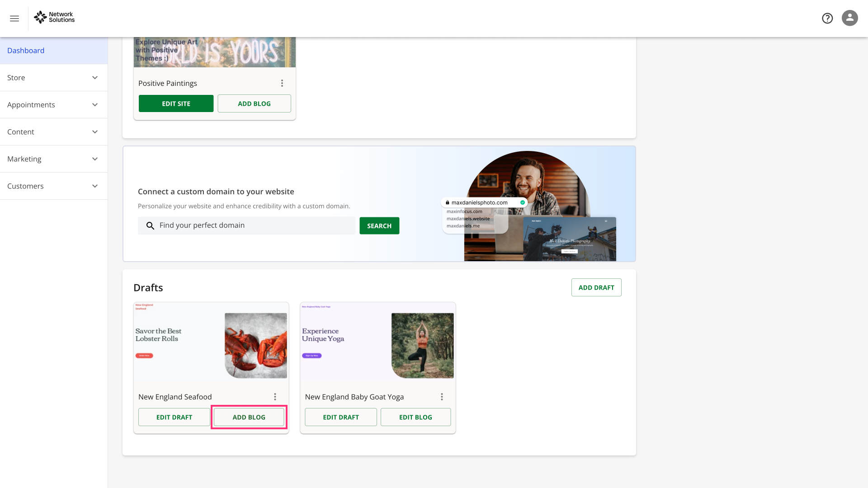Open the user account avatar icon
This screenshot has height=488, width=868.
point(849,18)
